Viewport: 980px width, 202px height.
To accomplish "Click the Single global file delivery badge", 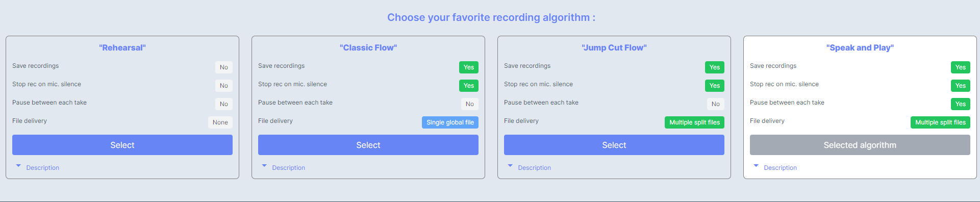I will click(x=450, y=122).
